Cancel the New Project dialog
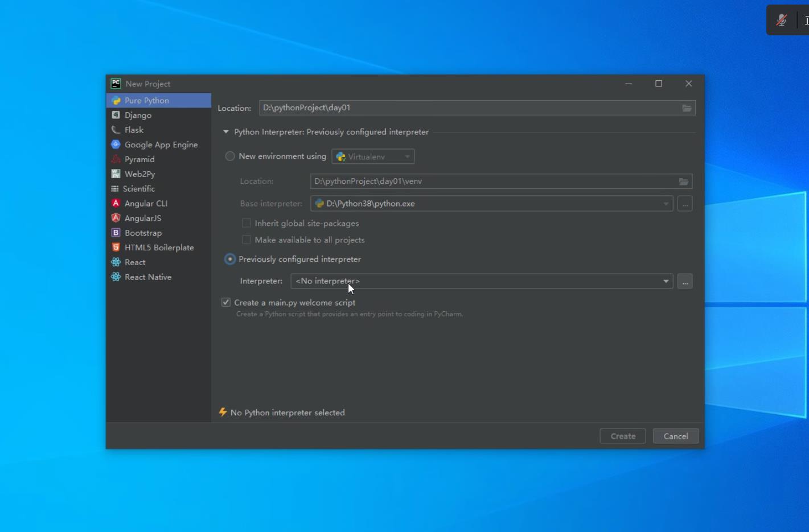Image resolution: width=809 pixels, height=532 pixels. (x=676, y=436)
